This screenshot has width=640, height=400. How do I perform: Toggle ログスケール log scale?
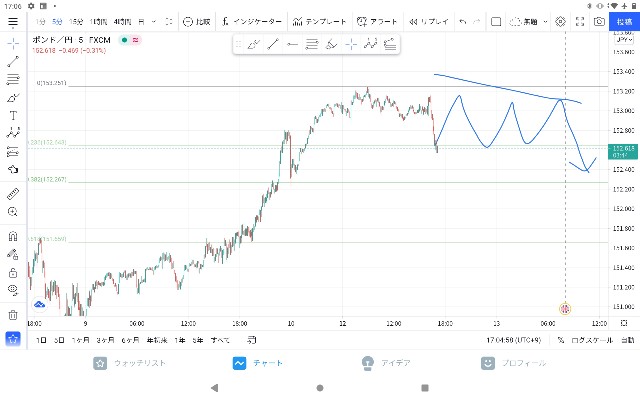[591, 340]
